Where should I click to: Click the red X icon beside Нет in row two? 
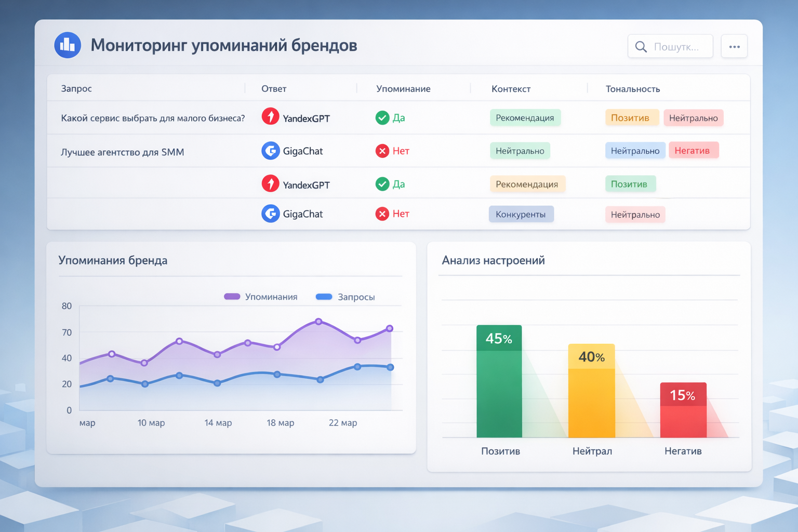383,151
